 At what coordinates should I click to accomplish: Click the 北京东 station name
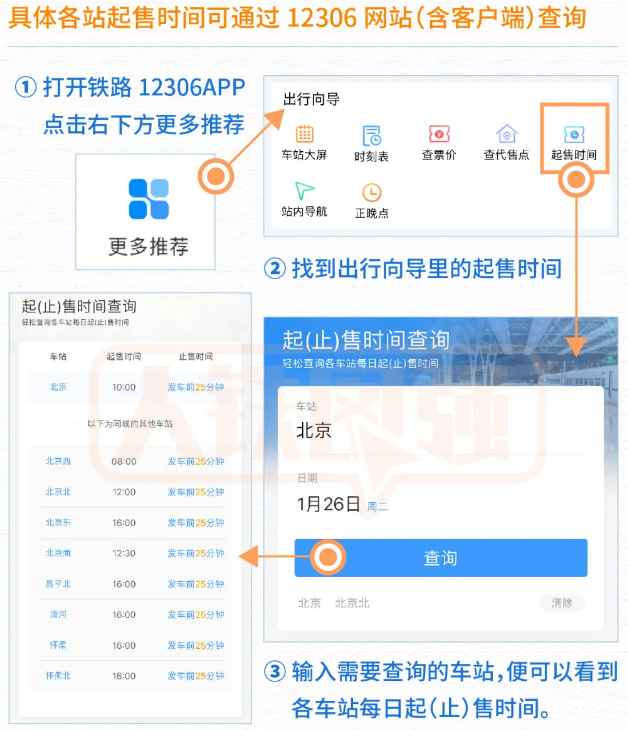[58, 522]
